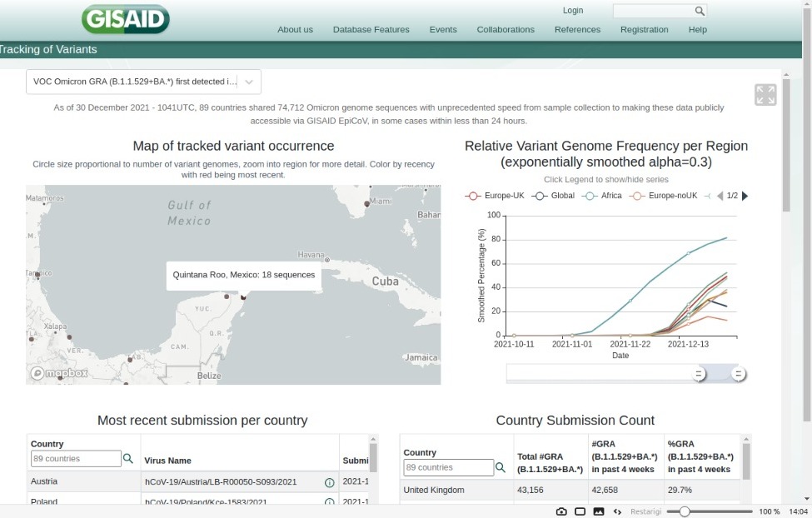Open the Collaborations menu
Image resolution: width=812 pixels, height=518 pixels.
(x=506, y=29)
